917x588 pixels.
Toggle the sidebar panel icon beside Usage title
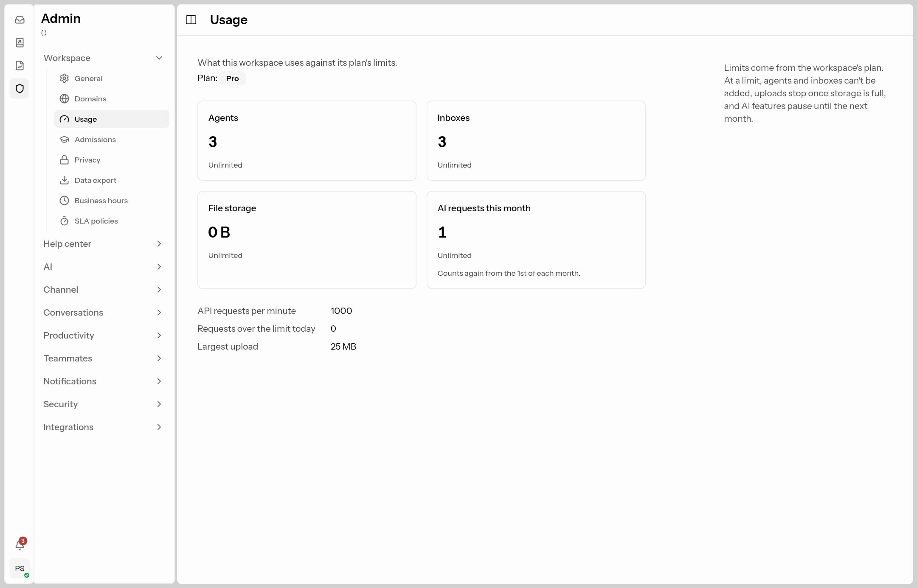191,20
